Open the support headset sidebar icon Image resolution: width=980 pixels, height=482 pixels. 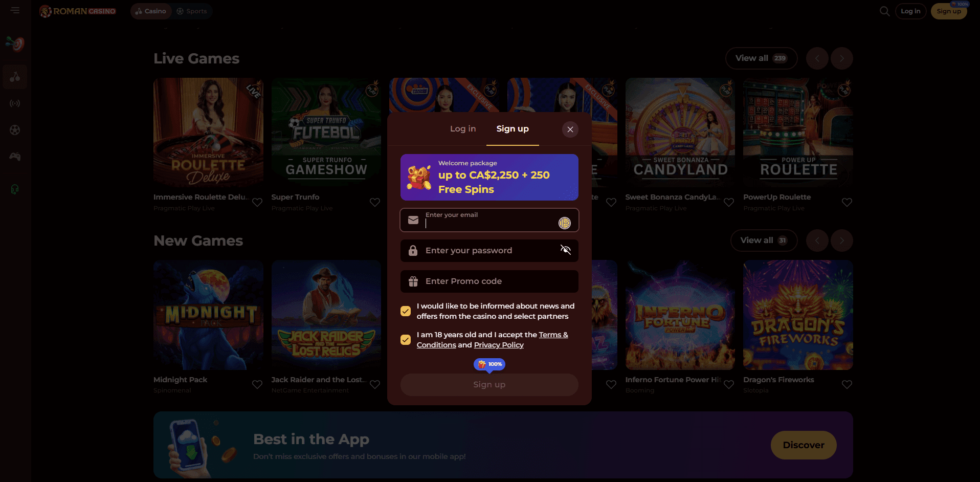[15, 189]
